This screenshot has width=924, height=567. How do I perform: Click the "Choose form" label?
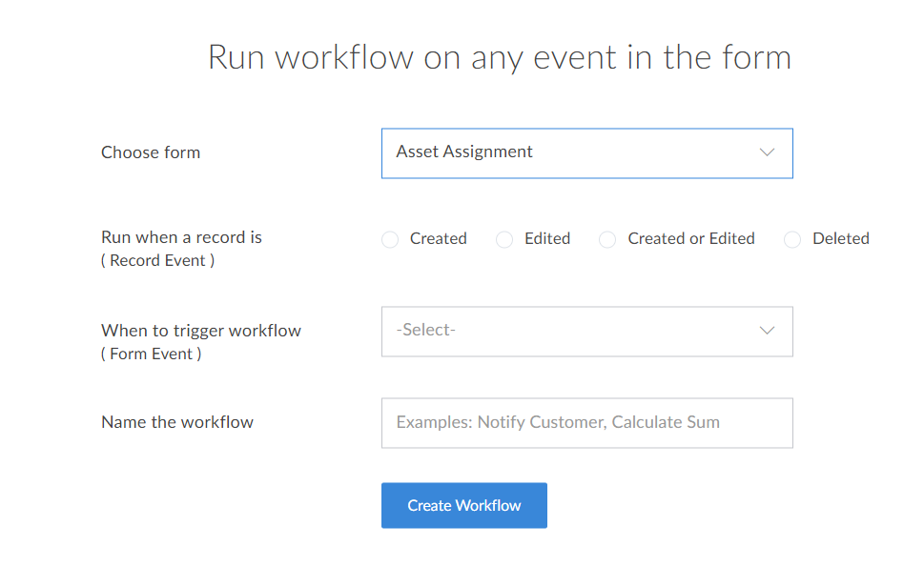point(151,152)
